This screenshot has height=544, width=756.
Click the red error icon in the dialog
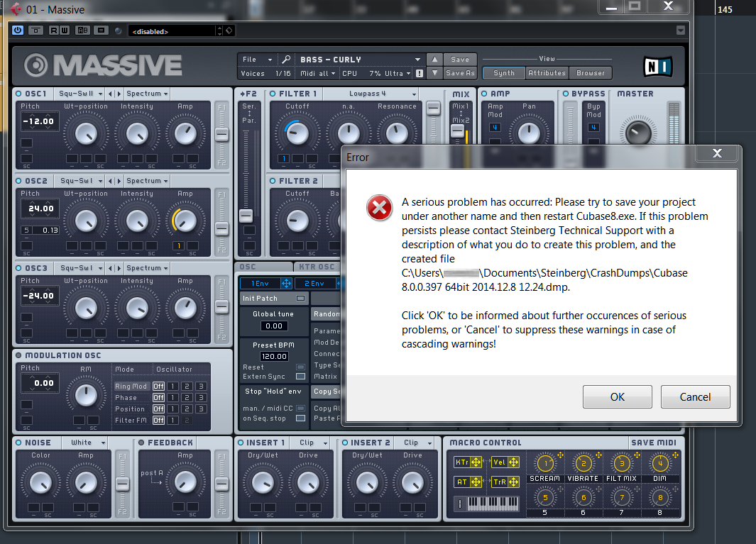tap(380, 208)
